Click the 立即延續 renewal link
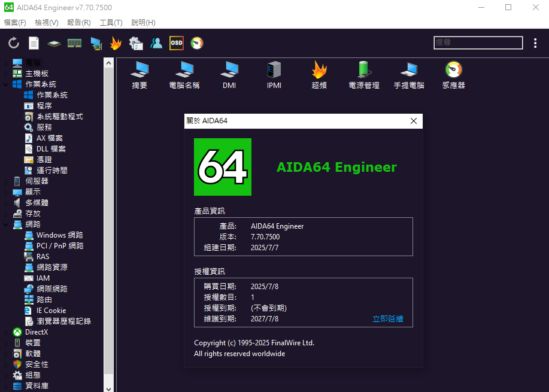This screenshot has height=392, width=549. 387,319
